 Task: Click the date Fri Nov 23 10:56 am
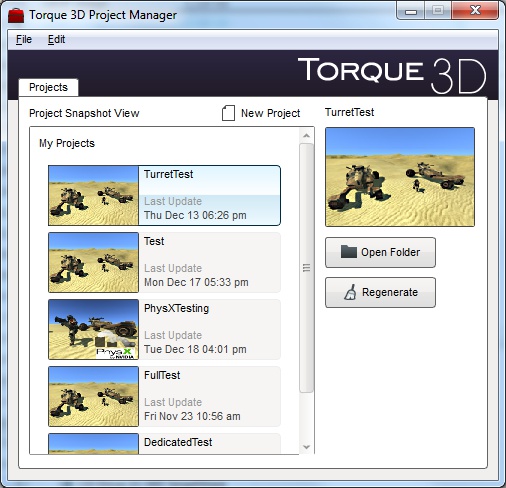pos(192,416)
